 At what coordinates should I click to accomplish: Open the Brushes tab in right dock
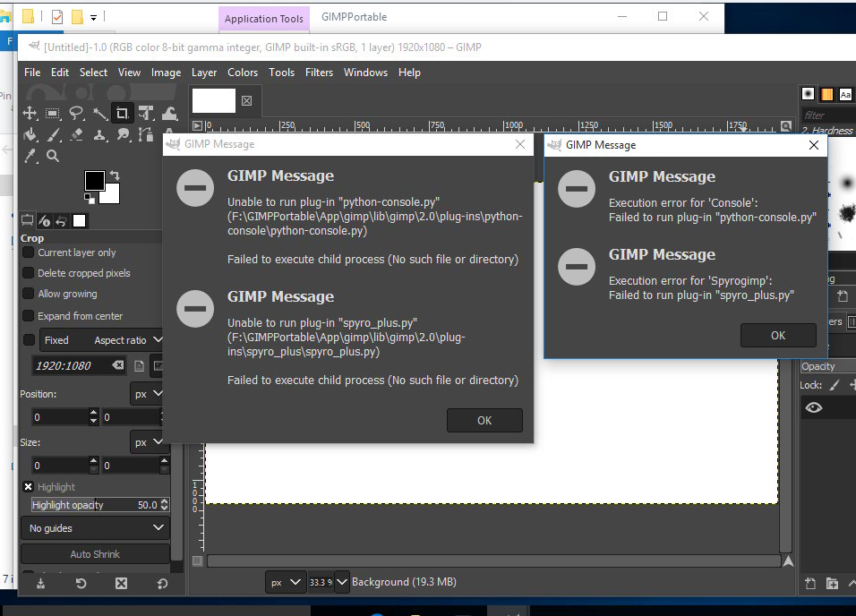pyautogui.click(x=808, y=94)
